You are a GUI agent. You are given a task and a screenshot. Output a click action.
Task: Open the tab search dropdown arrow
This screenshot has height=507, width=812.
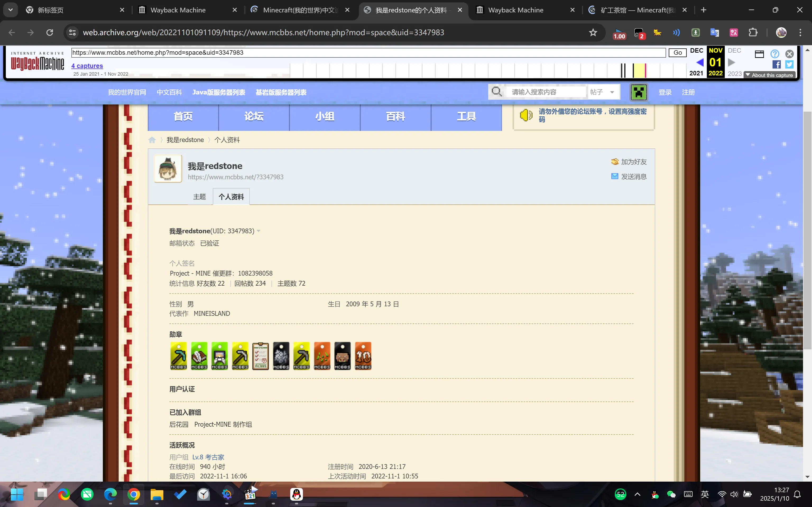pyautogui.click(x=10, y=10)
